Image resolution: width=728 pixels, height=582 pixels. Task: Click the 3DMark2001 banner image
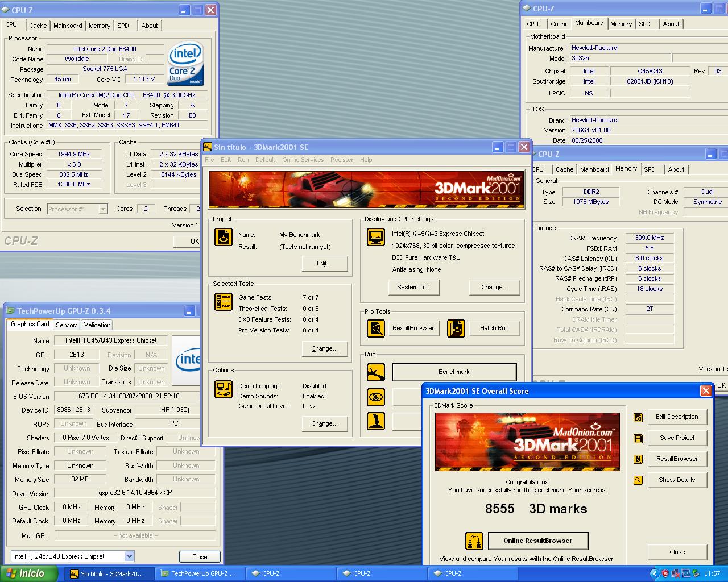366,189
